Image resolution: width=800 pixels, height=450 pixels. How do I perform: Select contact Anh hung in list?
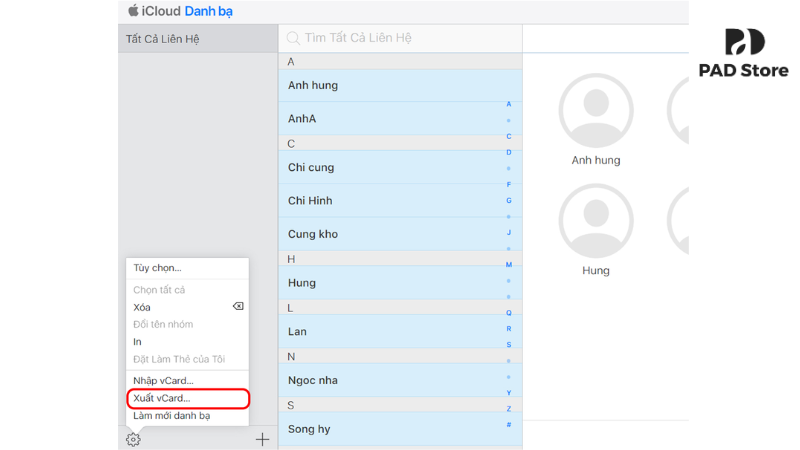(401, 85)
